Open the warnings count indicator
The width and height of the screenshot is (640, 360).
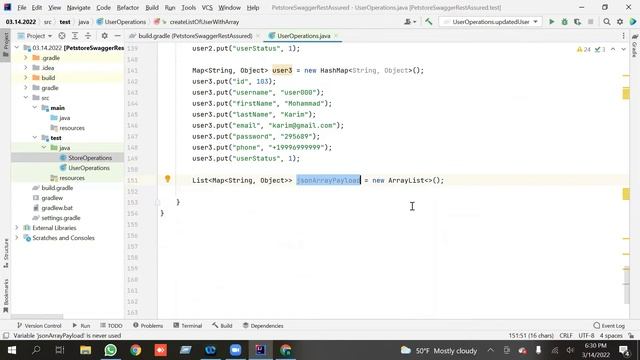pos(584,49)
